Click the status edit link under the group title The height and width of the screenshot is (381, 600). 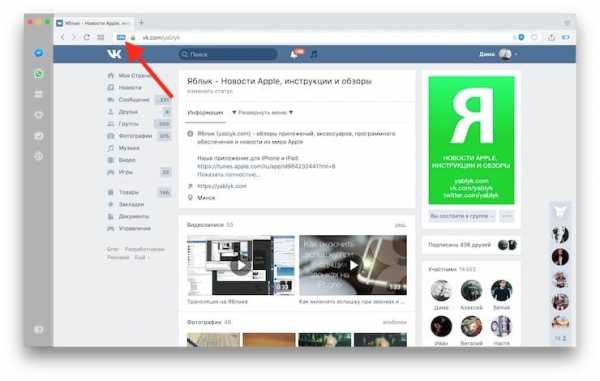coord(209,91)
